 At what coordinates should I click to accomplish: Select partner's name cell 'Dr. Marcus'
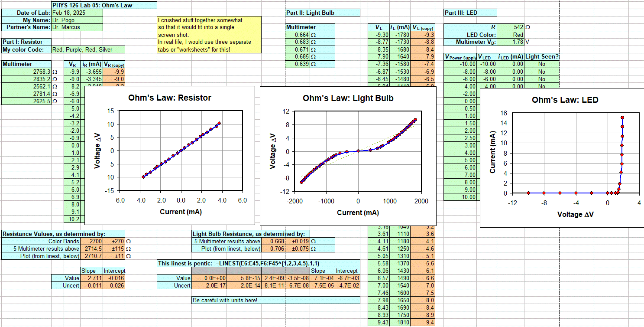pos(77,27)
